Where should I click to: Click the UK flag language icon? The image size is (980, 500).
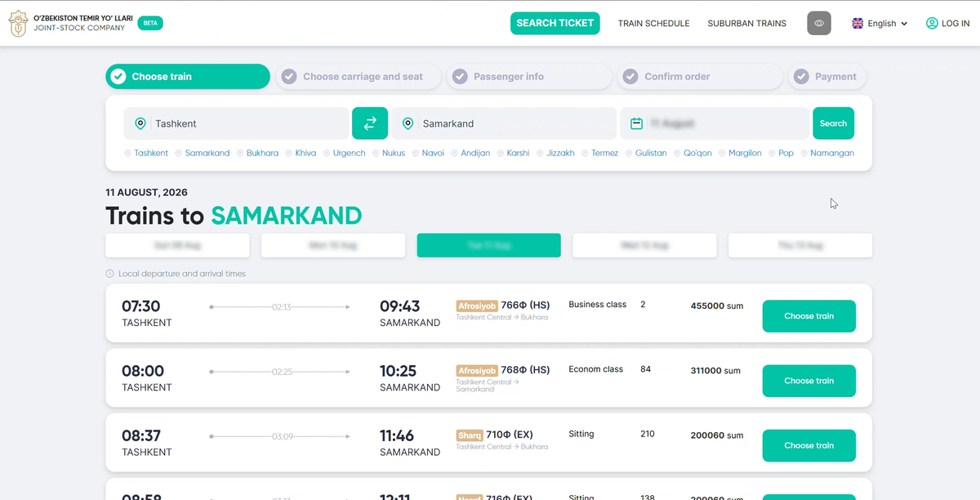(857, 24)
